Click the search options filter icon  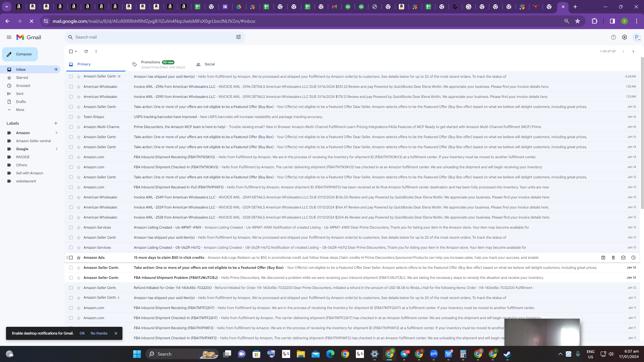(x=238, y=37)
